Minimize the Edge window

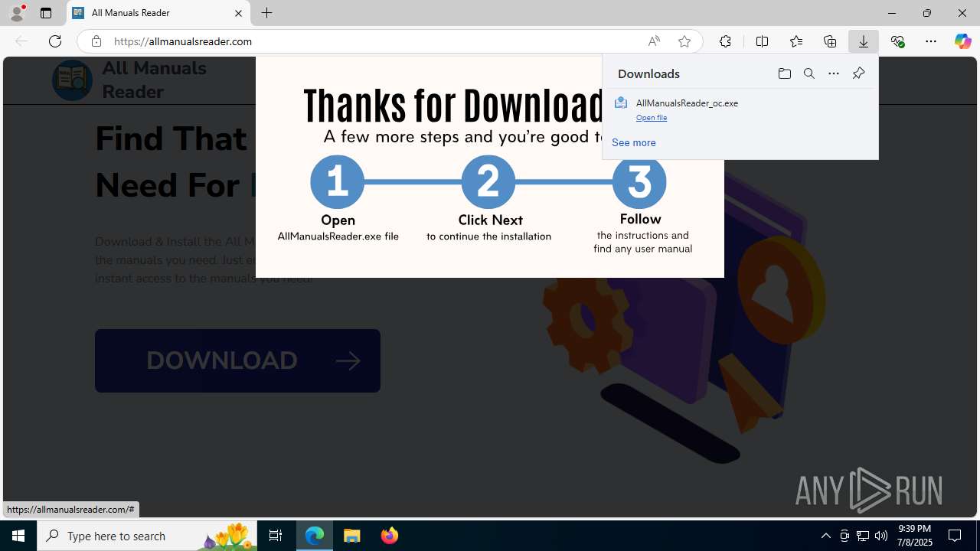[x=892, y=13]
